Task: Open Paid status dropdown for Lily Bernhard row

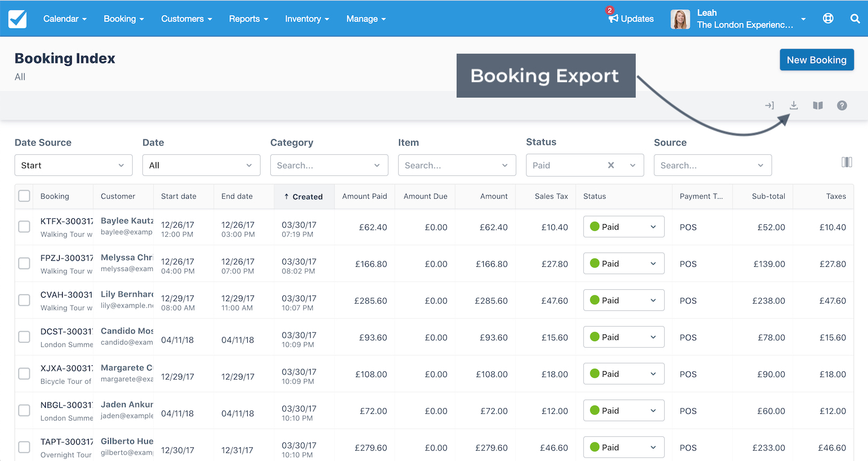Action: (624, 300)
